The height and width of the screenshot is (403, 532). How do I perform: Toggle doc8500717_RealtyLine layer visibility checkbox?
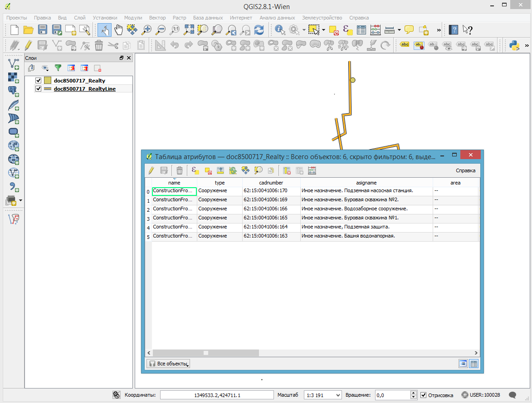point(39,89)
